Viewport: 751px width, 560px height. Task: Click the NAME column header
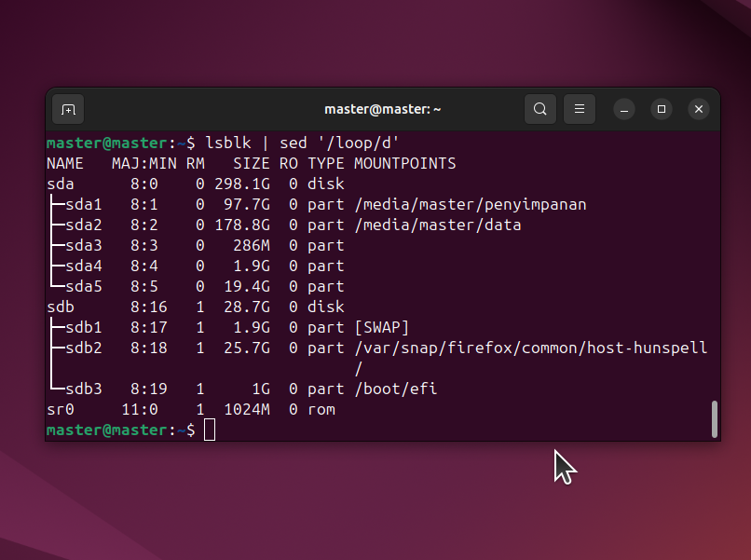65,164
